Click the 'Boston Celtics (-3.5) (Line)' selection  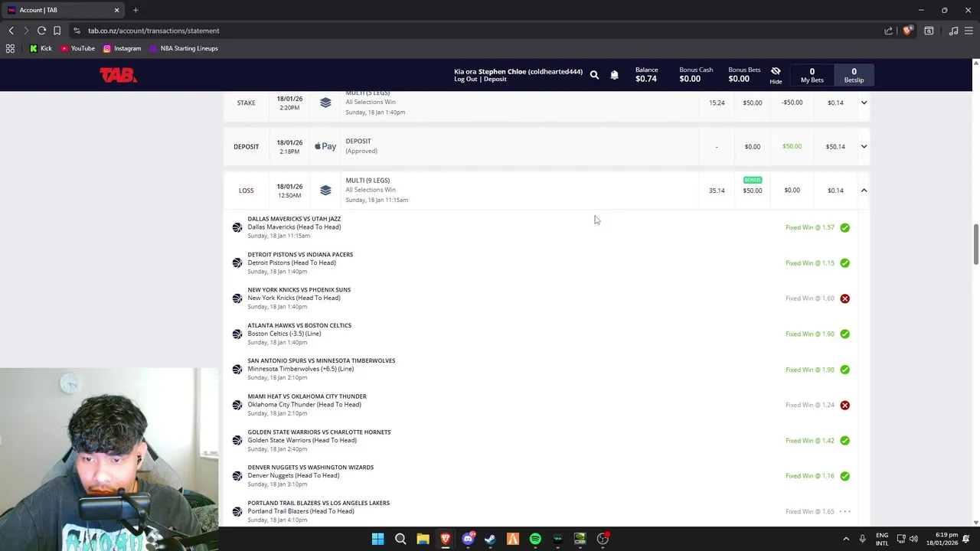[284, 334]
